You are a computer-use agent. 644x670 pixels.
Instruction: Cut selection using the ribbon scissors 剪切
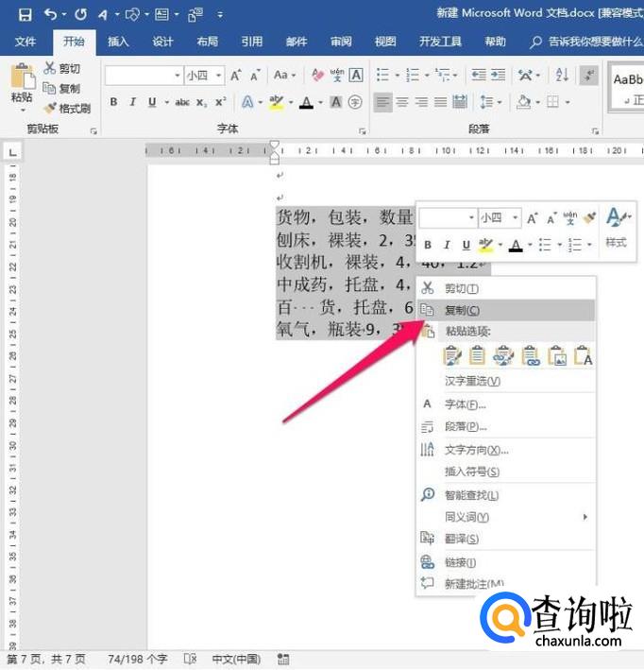(x=62, y=68)
